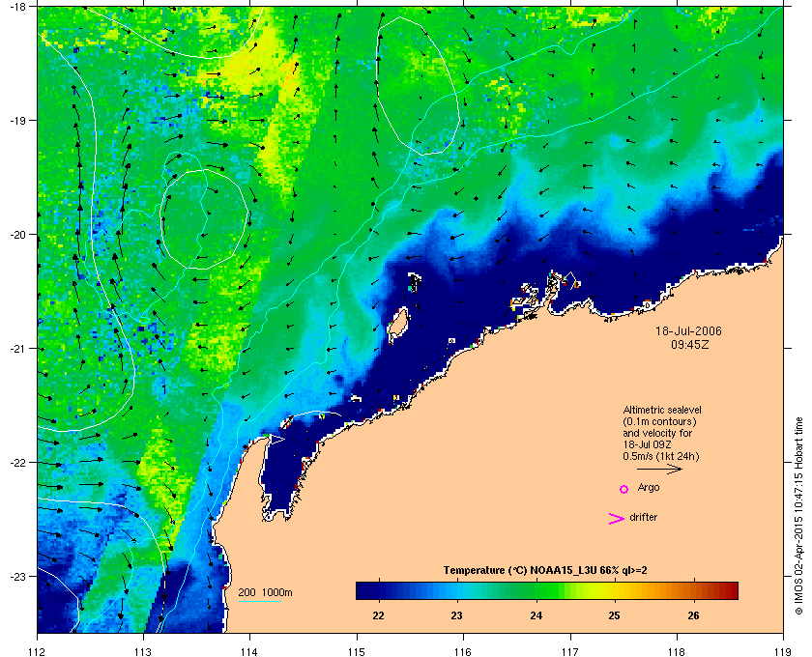Click the longitude axis label '117'
The height and width of the screenshot is (657, 812).
(x=570, y=652)
